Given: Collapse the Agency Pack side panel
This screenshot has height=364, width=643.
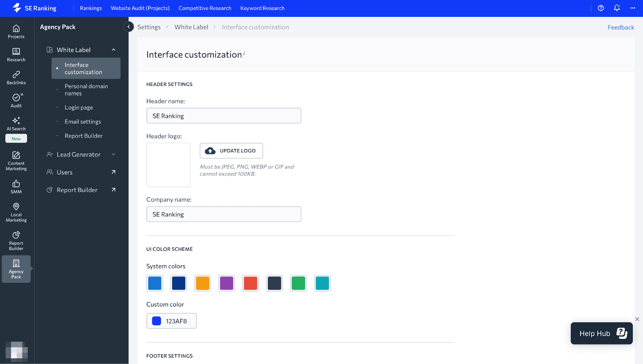Looking at the screenshot, I should click(x=128, y=27).
